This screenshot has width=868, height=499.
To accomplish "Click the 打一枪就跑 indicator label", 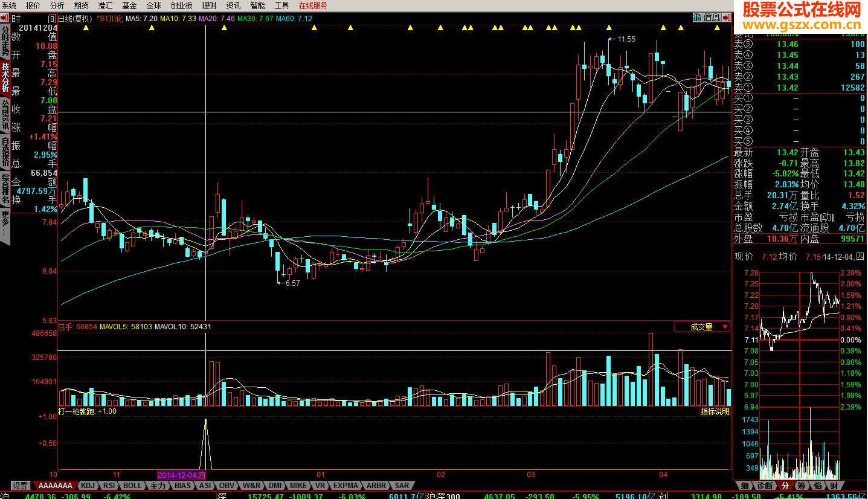I will tap(76, 411).
